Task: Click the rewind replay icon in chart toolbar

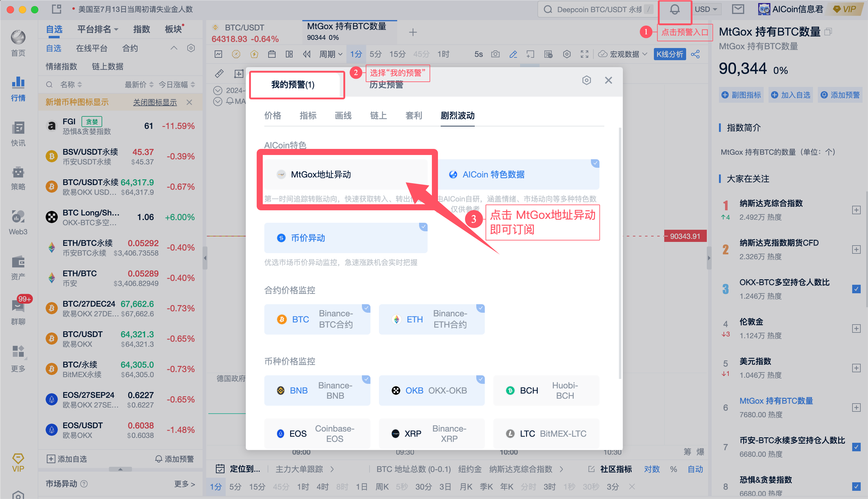Action: point(307,54)
